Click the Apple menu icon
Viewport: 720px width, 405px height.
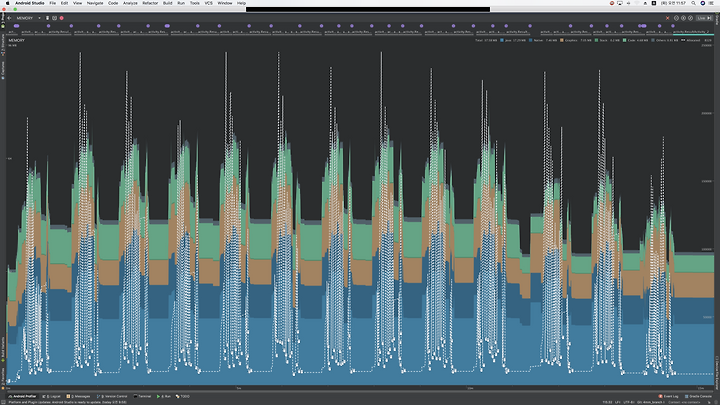coord(7,3)
